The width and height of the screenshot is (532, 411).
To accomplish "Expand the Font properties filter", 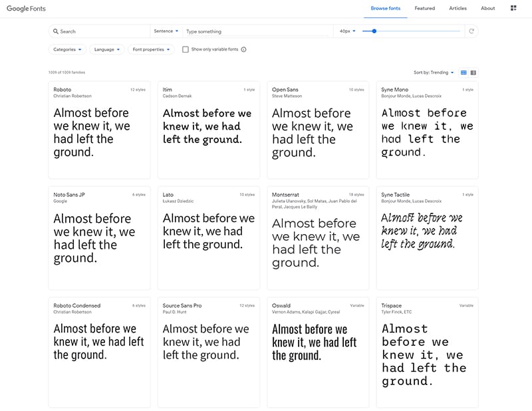I will pos(151,50).
